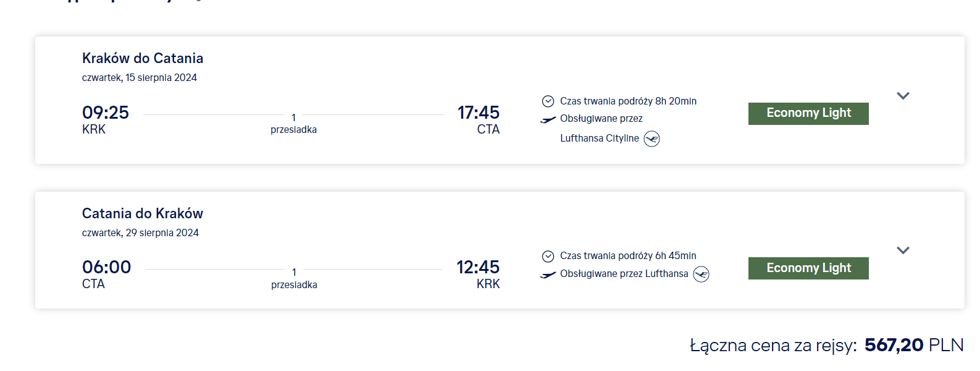The height and width of the screenshot is (371, 980).
Task: Click 1 przesiadka on the outbound flight
Action: pos(293,124)
